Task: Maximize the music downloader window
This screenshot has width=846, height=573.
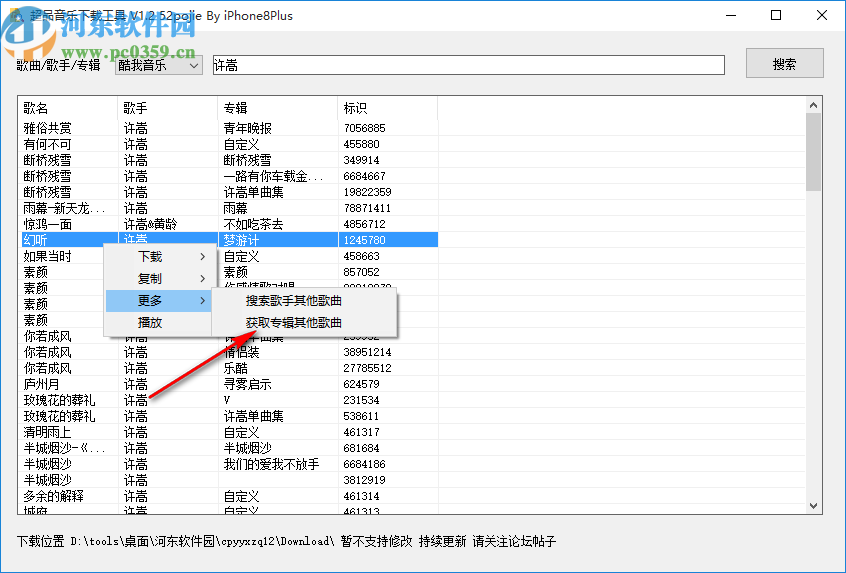Action: 776,15
